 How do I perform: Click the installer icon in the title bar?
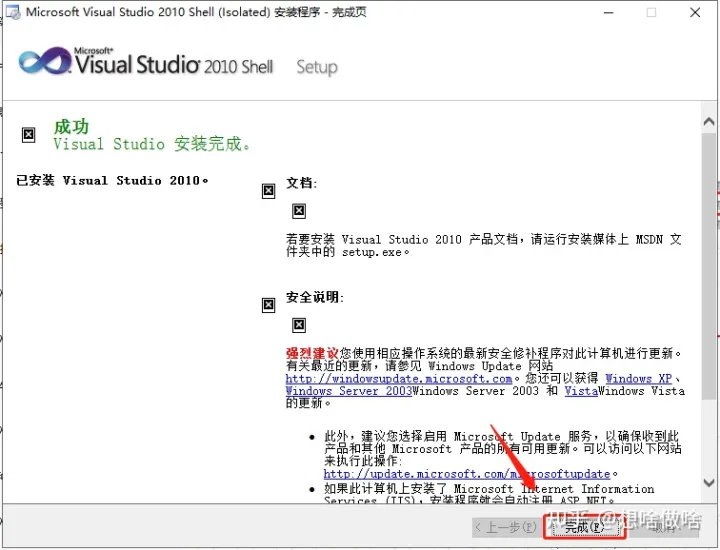coord(13,12)
